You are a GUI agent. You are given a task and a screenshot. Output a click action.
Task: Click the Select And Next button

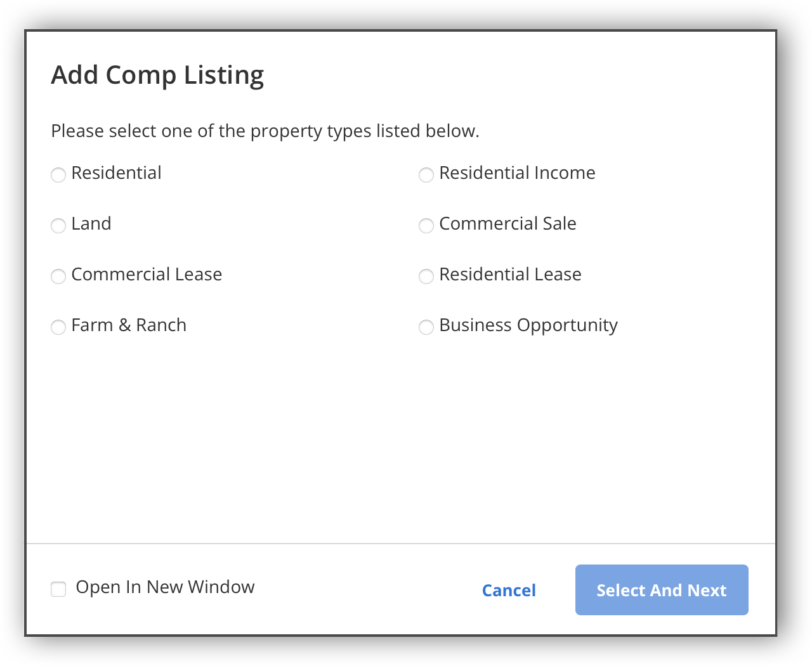pos(661,590)
